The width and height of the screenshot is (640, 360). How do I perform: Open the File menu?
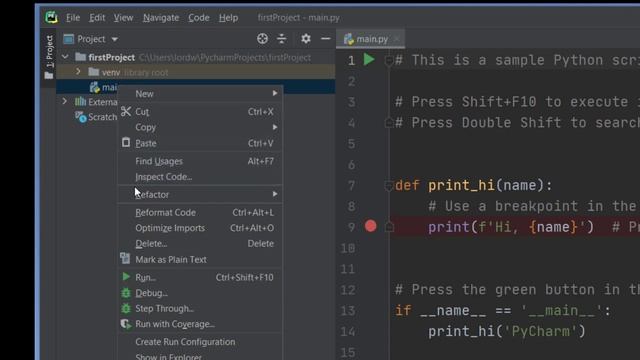pyautogui.click(x=73, y=18)
